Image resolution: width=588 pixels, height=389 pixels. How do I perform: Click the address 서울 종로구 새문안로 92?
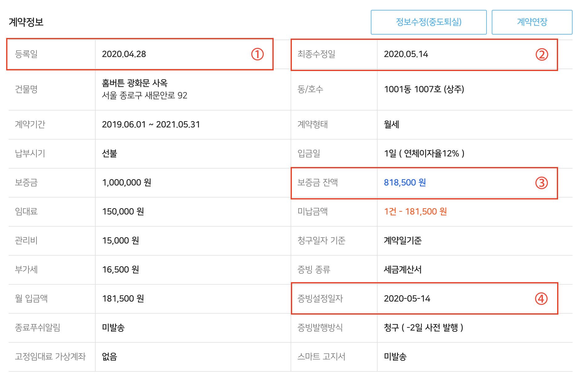coord(144,95)
